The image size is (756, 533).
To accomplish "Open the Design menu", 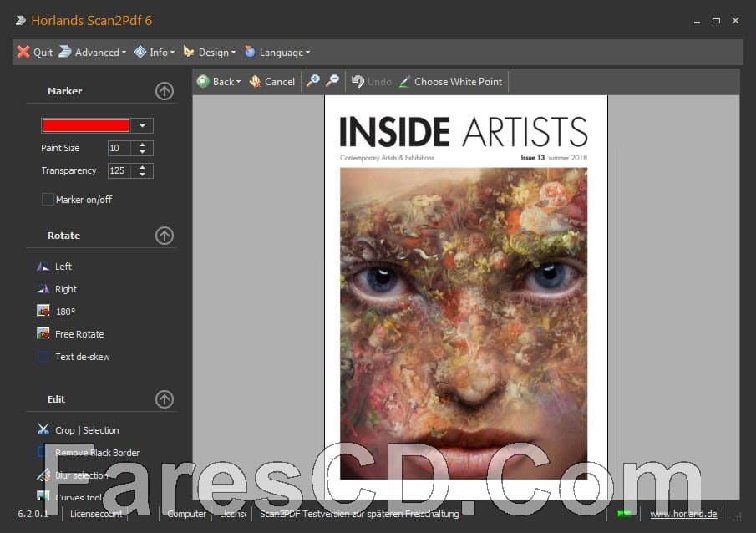I will pyautogui.click(x=209, y=52).
